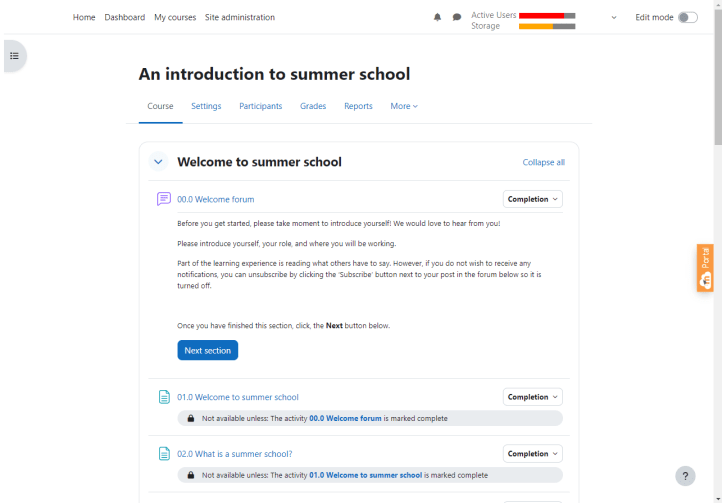The height and width of the screenshot is (503, 722).
Task: Open Completion dropdown for 01.0 Welcome
Action: point(532,397)
